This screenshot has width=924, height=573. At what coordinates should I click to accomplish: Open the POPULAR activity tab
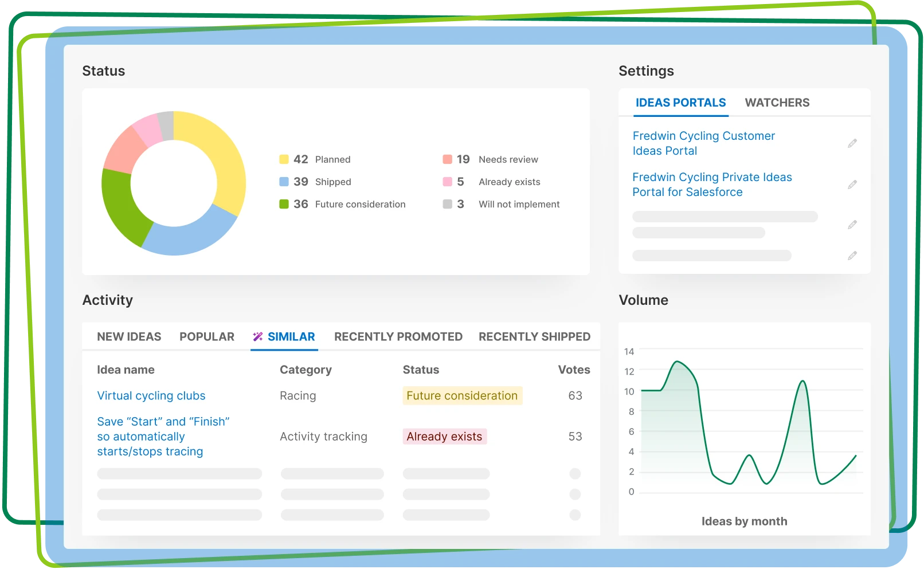click(x=207, y=336)
